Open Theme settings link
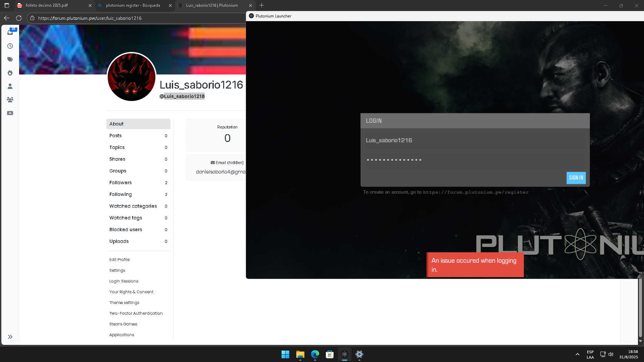Screen dimensions: 644x362 click(x=124, y=303)
